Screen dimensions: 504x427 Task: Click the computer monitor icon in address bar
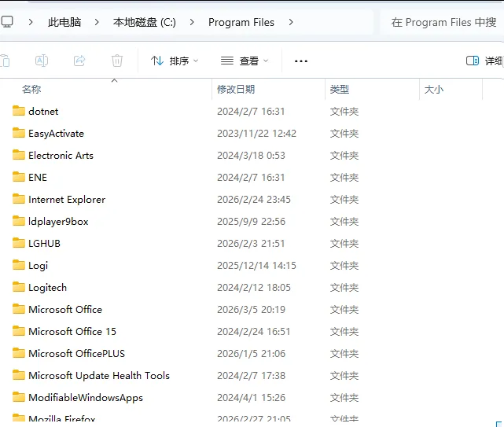pos(7,22)
